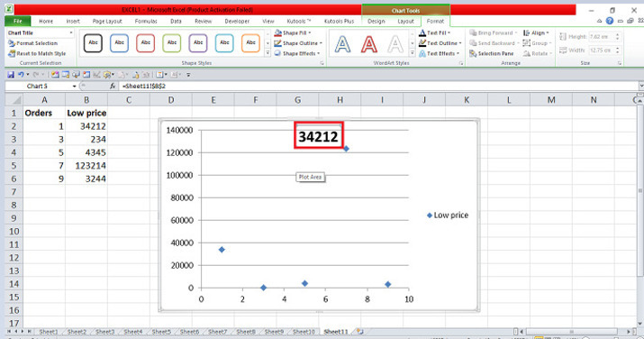Switch to the Sheet5 worksheet tab

[161, 332]
